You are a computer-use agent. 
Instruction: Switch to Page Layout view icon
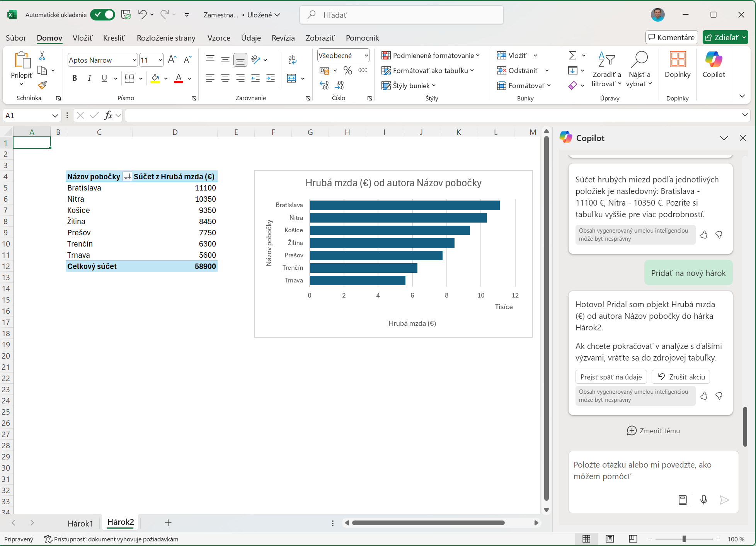(x=610, y=539)
